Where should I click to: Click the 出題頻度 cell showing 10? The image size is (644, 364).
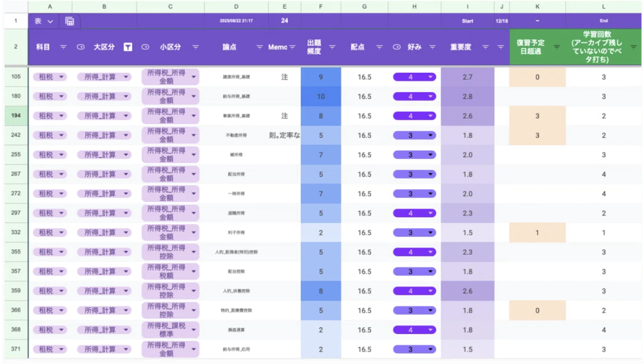click(x=321, y=96)
